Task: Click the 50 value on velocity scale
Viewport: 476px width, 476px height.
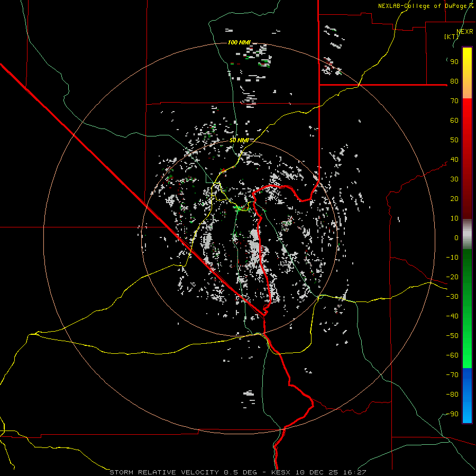Action: pos(454,140)
